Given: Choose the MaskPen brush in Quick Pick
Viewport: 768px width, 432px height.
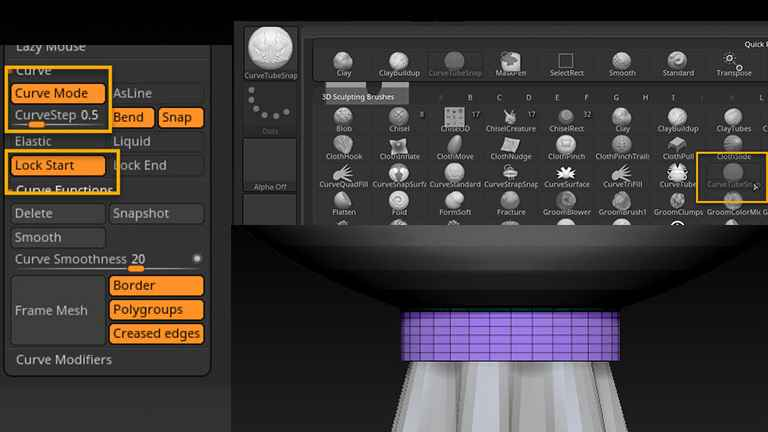Looking at the screenshot, I should click(x=510, y=65).
